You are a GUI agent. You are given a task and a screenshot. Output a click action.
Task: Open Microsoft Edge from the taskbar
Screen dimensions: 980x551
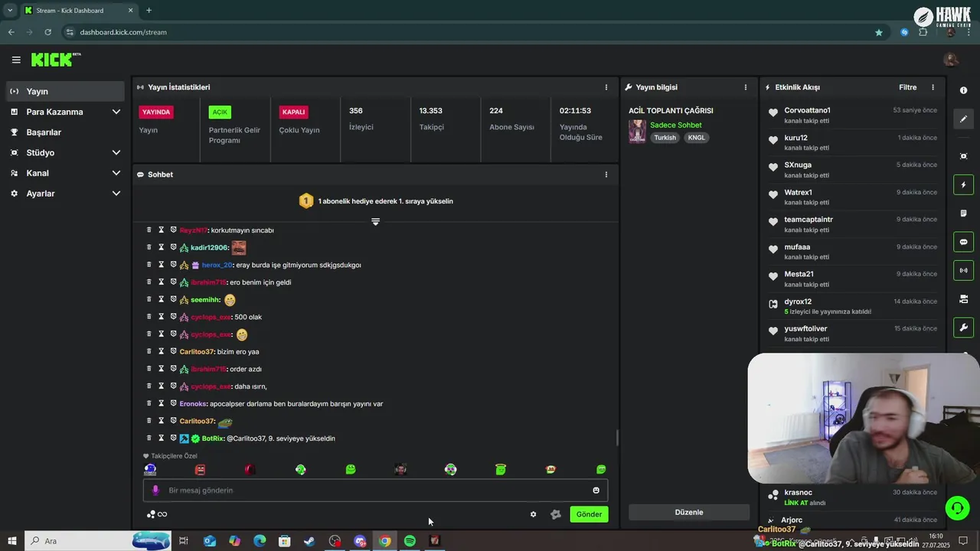[x=260, y=541]
